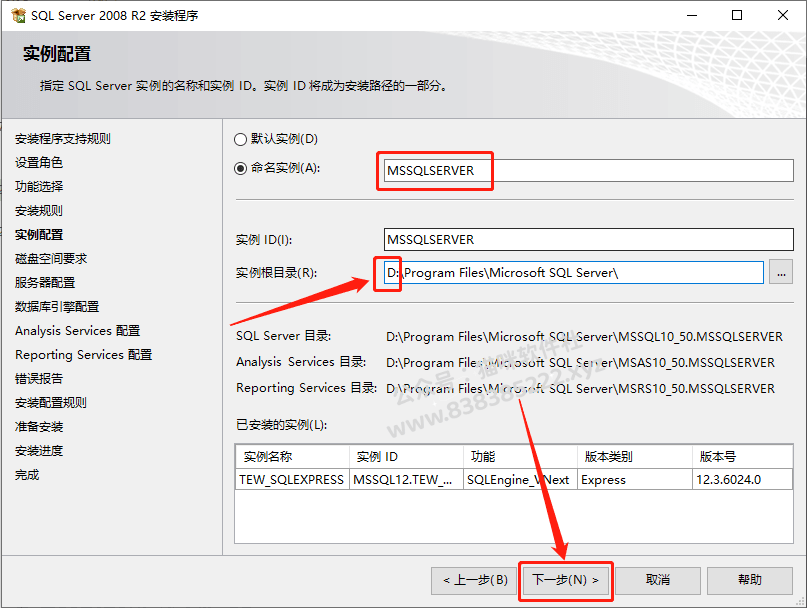Select the bold 实例配置 step in sidebar
This screenshot has height=608, width=807.
pos(39,235)
